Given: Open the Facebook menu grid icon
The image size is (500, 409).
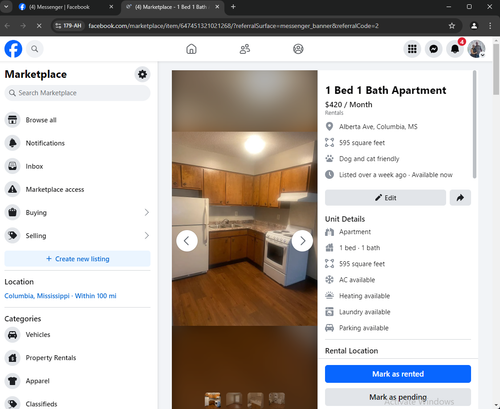Looking at the screenshot, I should coord(412,49).
